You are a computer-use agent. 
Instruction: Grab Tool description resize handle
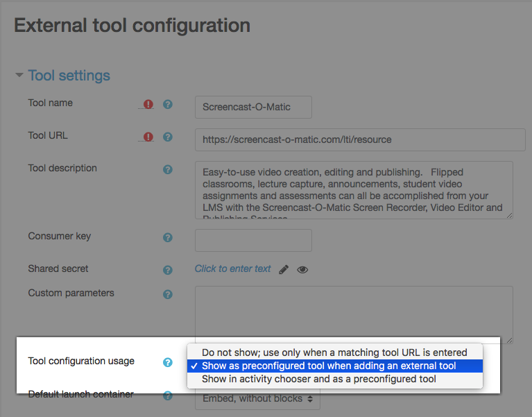click(509, 216)
